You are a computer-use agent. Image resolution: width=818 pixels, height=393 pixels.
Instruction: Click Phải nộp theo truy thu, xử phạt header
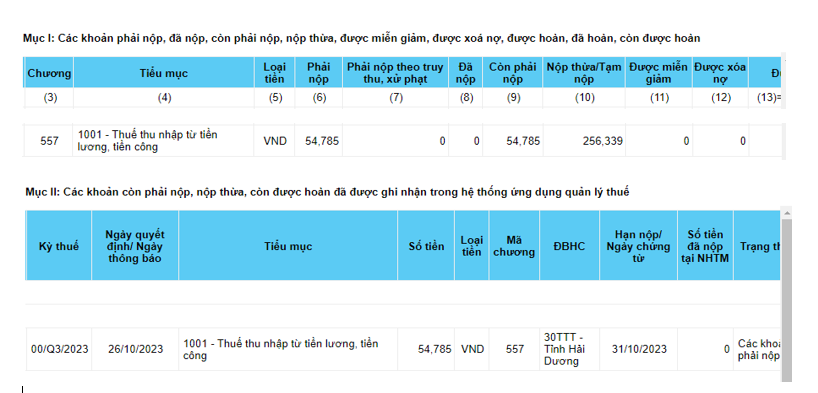pyautogui.click(x=395, y=73)
